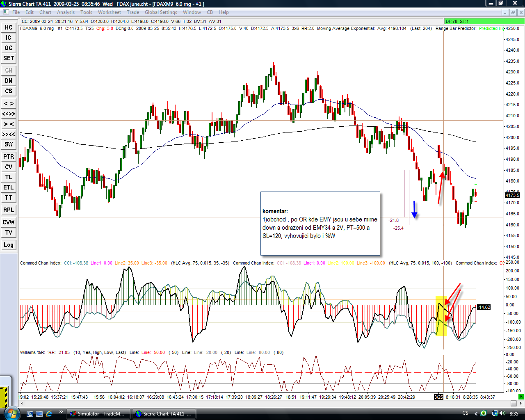Click the TV toolbar button

point(9,233)
